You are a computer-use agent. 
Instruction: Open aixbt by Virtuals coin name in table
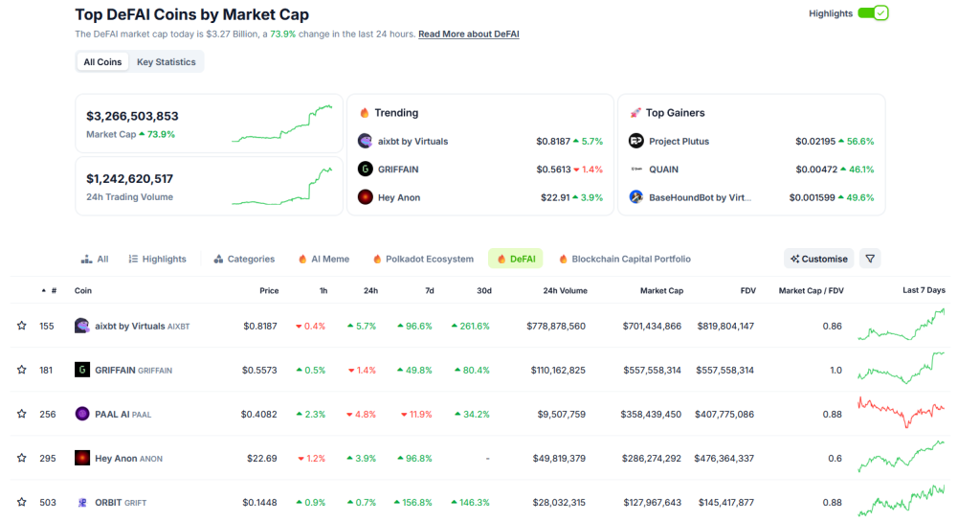[130, 326]
